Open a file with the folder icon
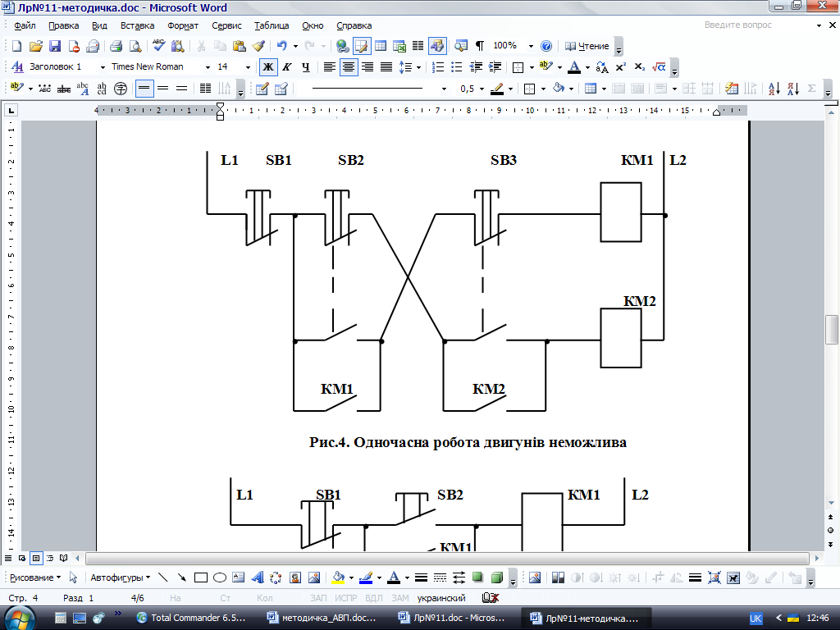 pyautogui.click(x=35, y=46)
